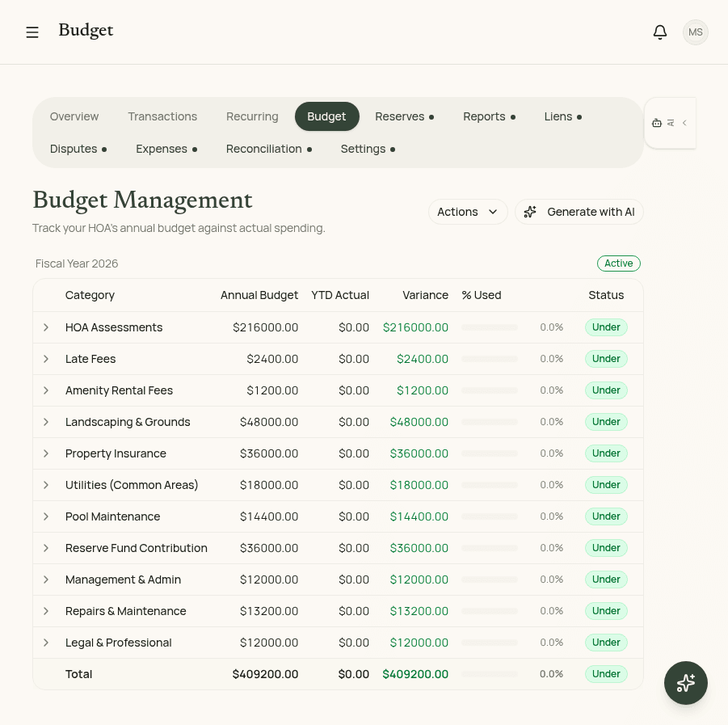Click the $0.00 YTD Actual for Late Fees
Viewport: 728px width, 725px height.
[x=354, y=359]
